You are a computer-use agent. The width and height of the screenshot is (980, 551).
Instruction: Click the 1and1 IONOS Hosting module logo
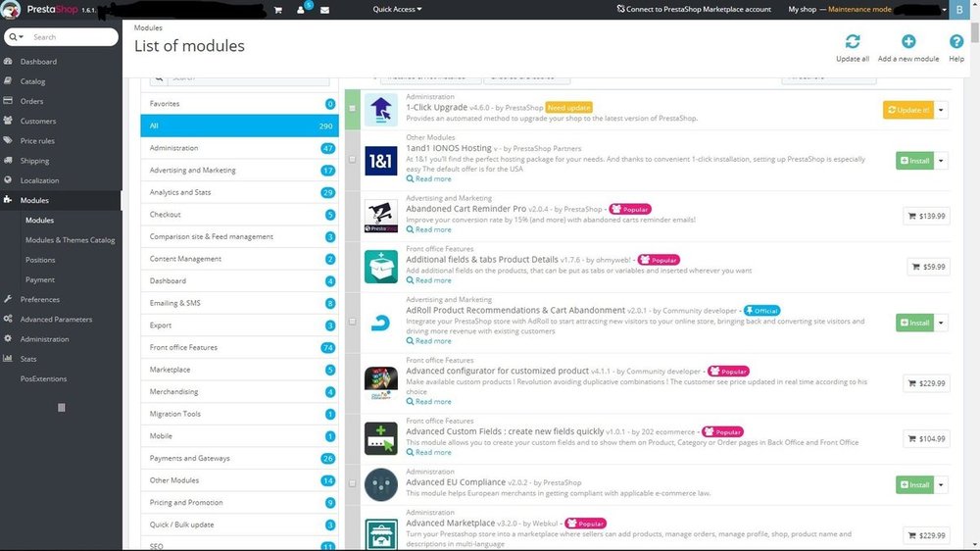coord(380,161)
